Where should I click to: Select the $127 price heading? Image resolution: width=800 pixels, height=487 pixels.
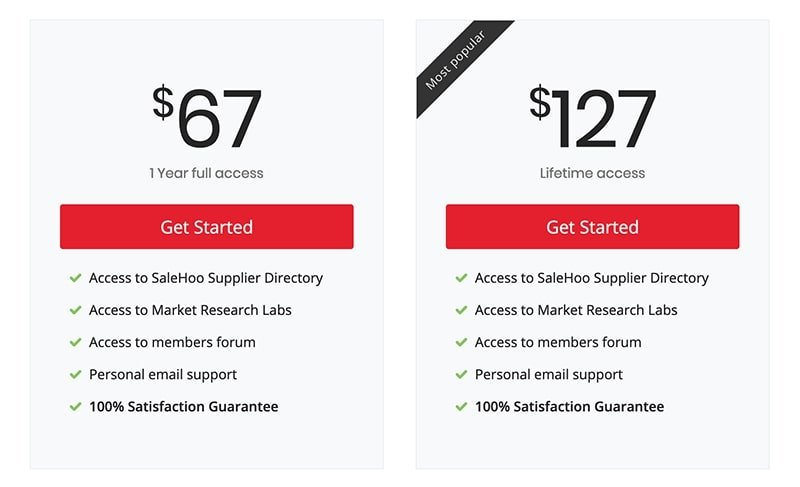pyautogui.click(x=592, y=117)
